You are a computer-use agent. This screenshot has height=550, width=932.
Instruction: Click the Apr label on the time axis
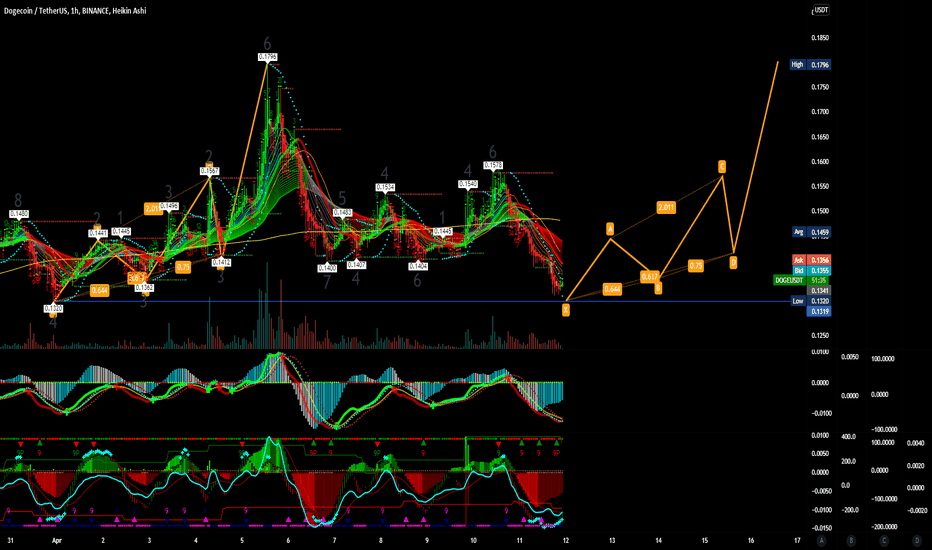(56, 540)
